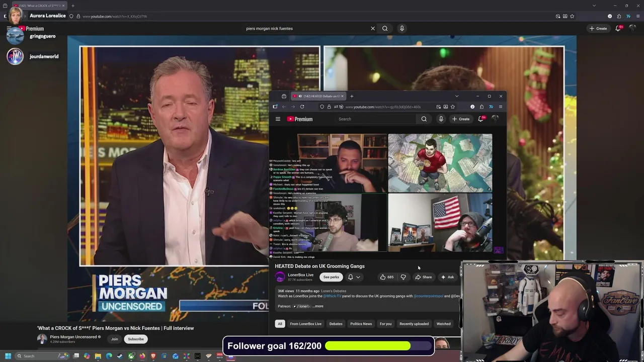Open new tab in small browser window

point(352,96)
